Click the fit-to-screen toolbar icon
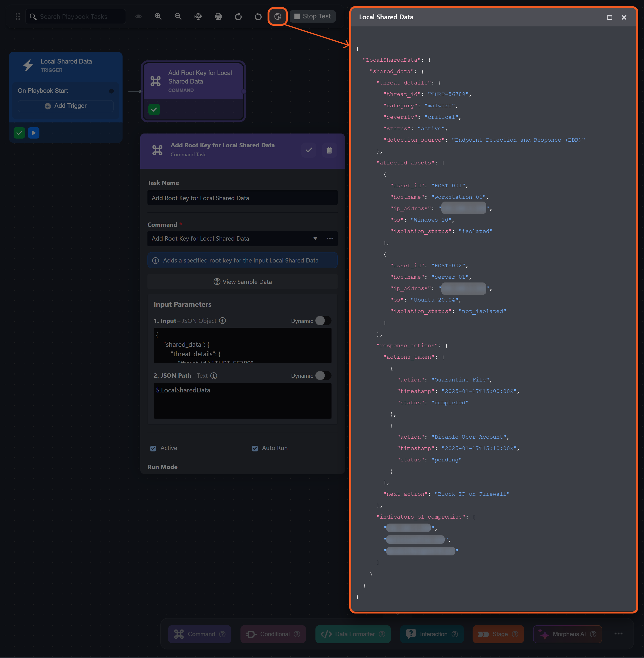Screen dimensions: 644x658 [x=198, y=16]
